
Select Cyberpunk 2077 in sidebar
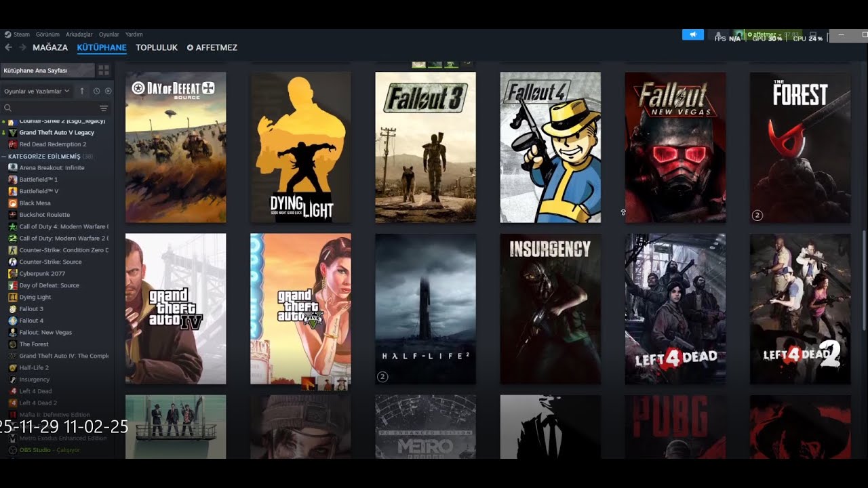coord(42,274)
